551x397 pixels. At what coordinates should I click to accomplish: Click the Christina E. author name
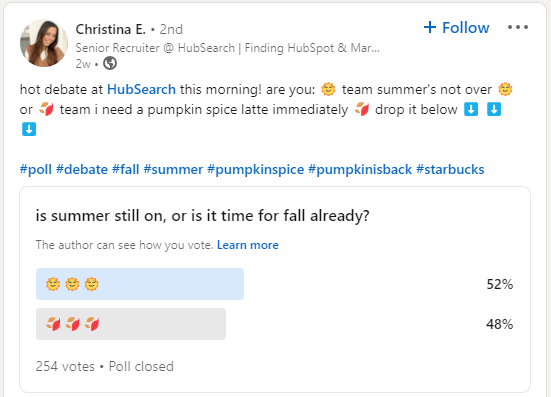pos(110,29)
